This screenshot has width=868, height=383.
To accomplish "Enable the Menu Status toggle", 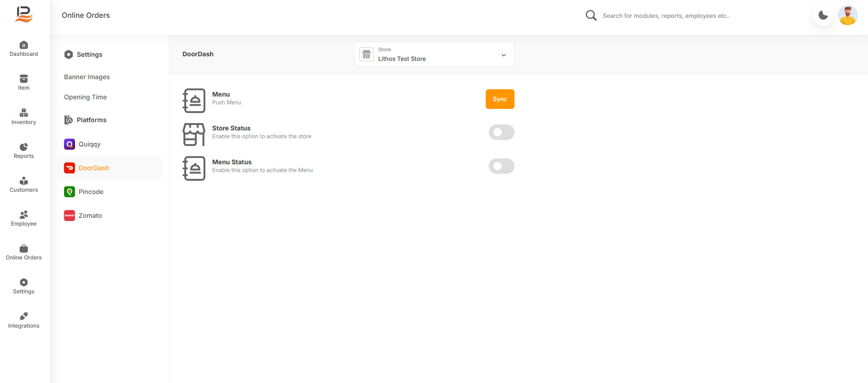I will (x=502, y=166).
